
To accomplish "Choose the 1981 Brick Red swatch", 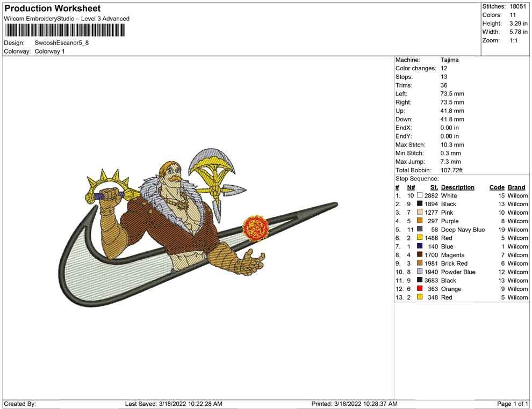I will [420, 263].
